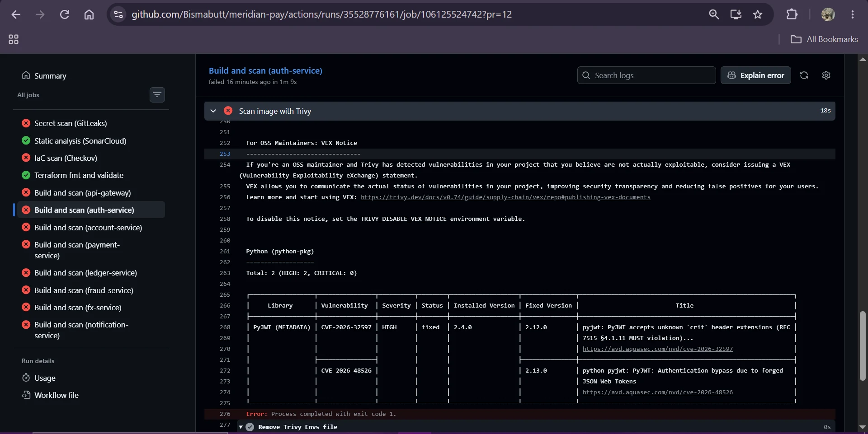Screen dimensions: 868x434
Task: Click the Search logs field
Action: pos(646,75)
